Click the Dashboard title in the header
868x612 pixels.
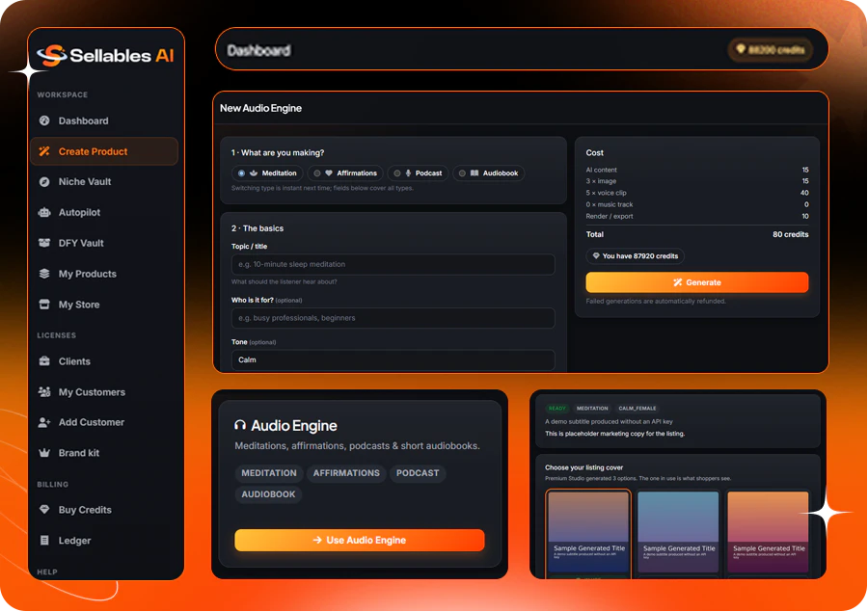coord(259,50)
